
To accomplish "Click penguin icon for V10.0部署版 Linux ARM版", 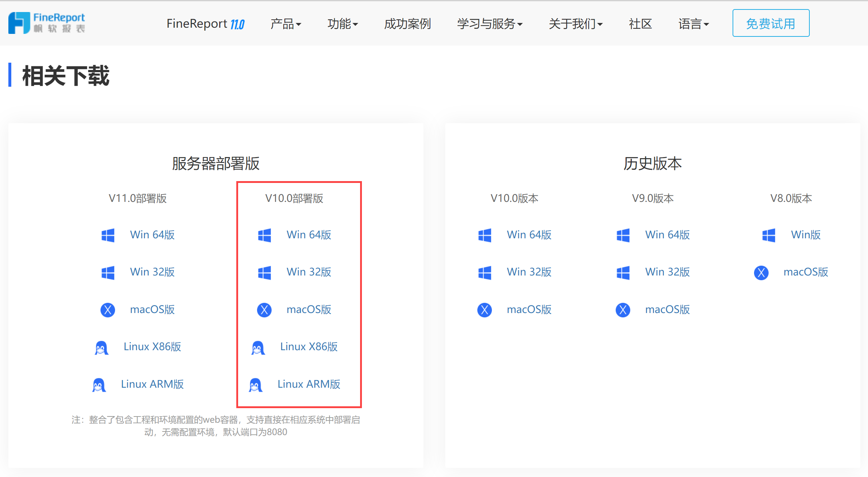I will tap(256, 385).
